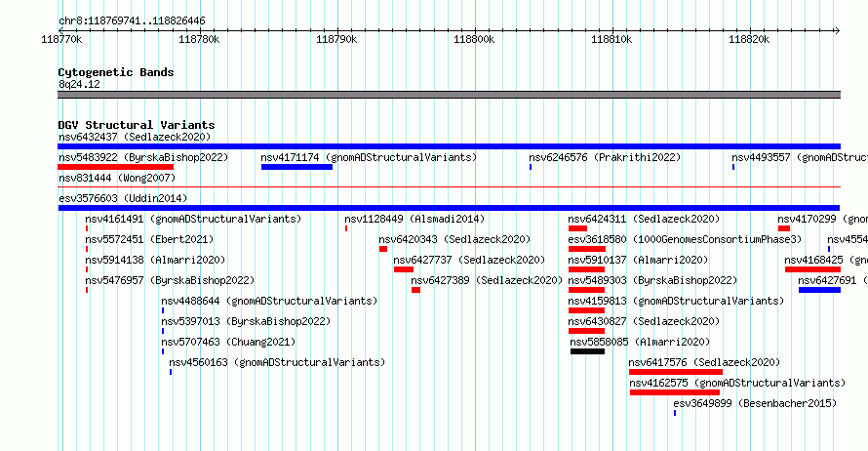The image size is (868, 451).
Task: Select nsv5572451 (Ebert2021) variant
Action: click(149, 239)
